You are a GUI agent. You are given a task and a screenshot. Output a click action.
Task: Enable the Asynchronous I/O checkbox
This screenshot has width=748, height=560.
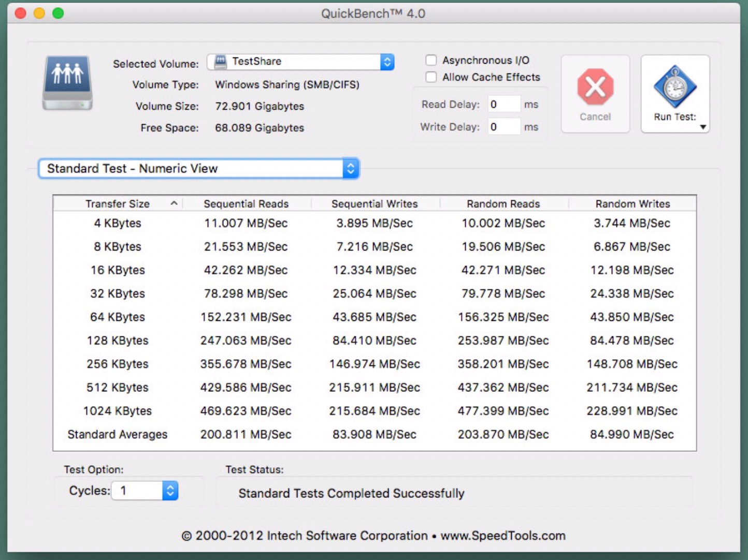tap(431, 60)
